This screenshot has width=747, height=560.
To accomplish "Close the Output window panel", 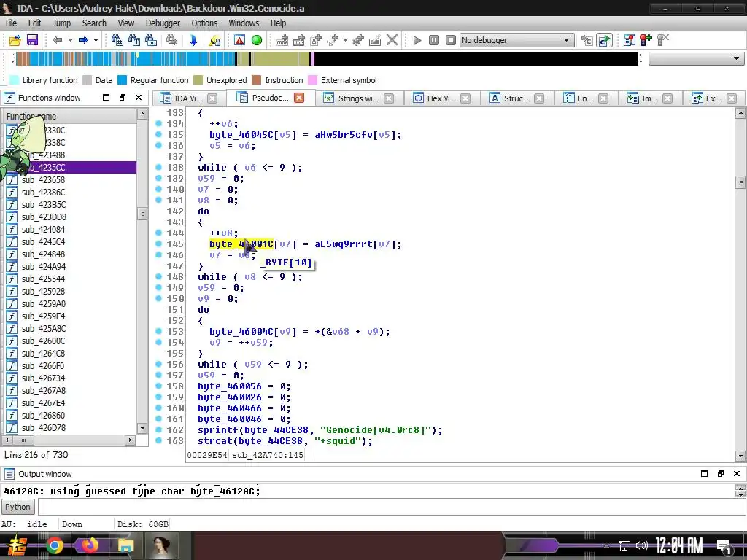I will 737,473.
